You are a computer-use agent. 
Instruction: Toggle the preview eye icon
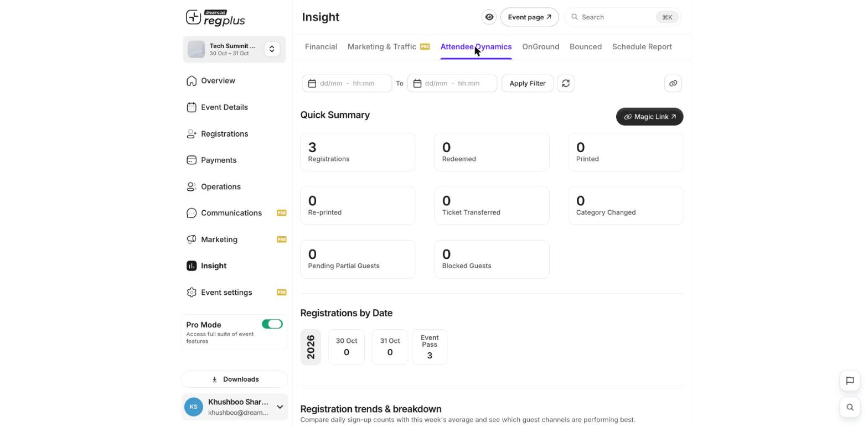pos(489,17)
